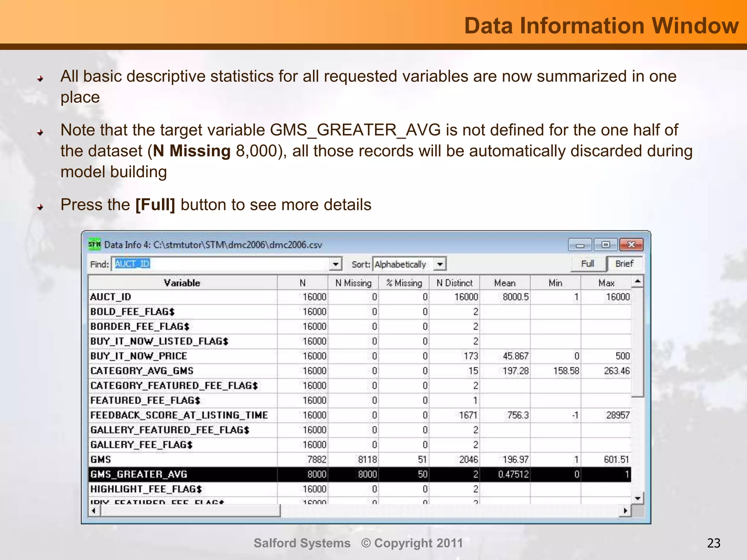Click the mean value 0.47512
The image size is (747, 560).
[513, 474]
